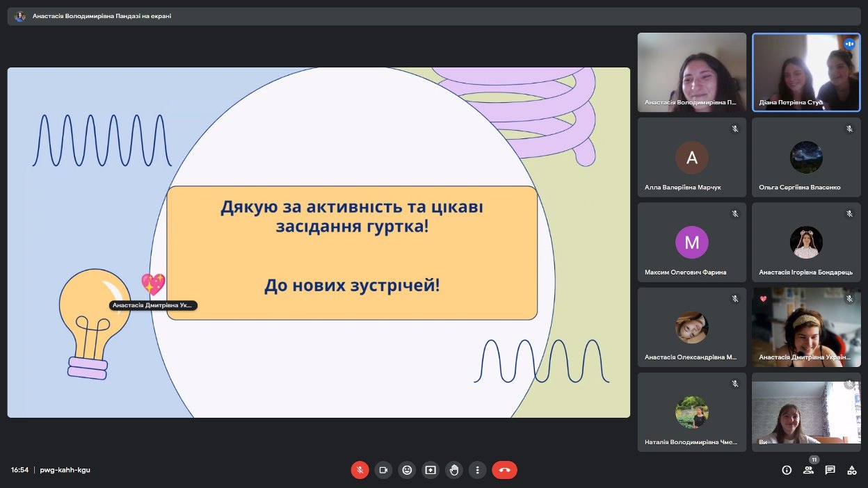Select Максим Олегович Фарина participant tile
Viewport: 868px width, 488px height.
691,243
